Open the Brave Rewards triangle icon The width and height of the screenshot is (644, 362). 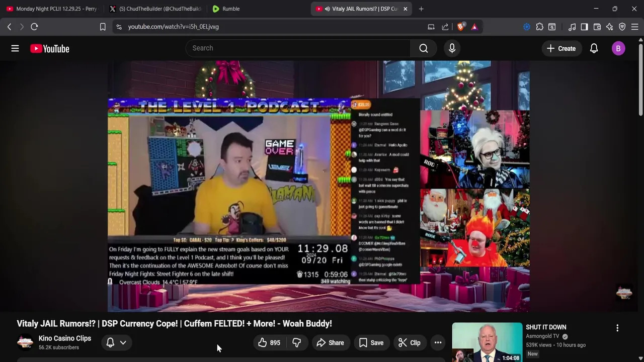click(474, 27)
